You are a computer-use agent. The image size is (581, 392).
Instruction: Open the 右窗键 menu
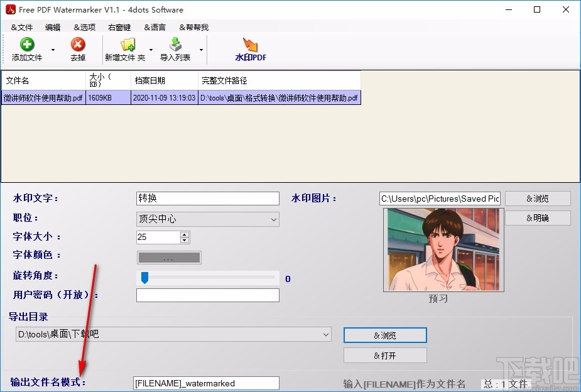119,27
